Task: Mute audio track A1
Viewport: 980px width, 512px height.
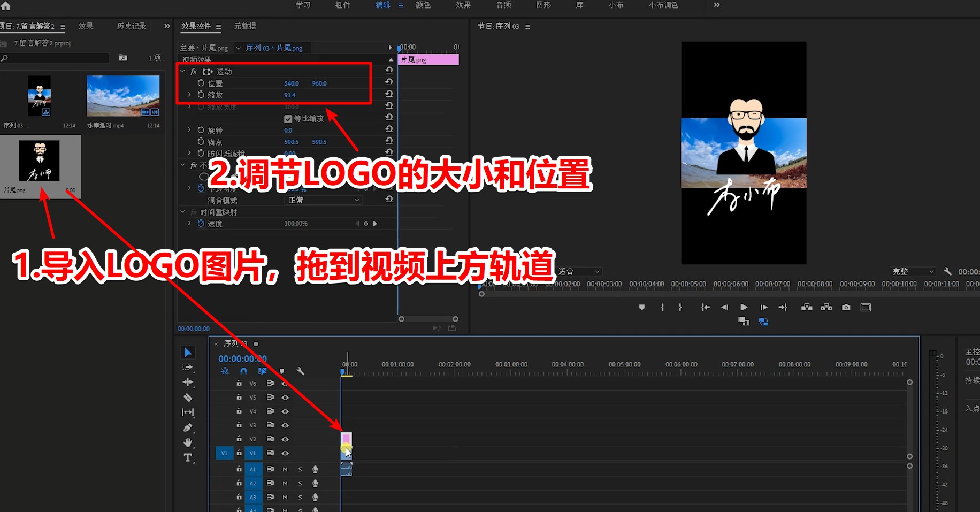Action: click(285, 469)
